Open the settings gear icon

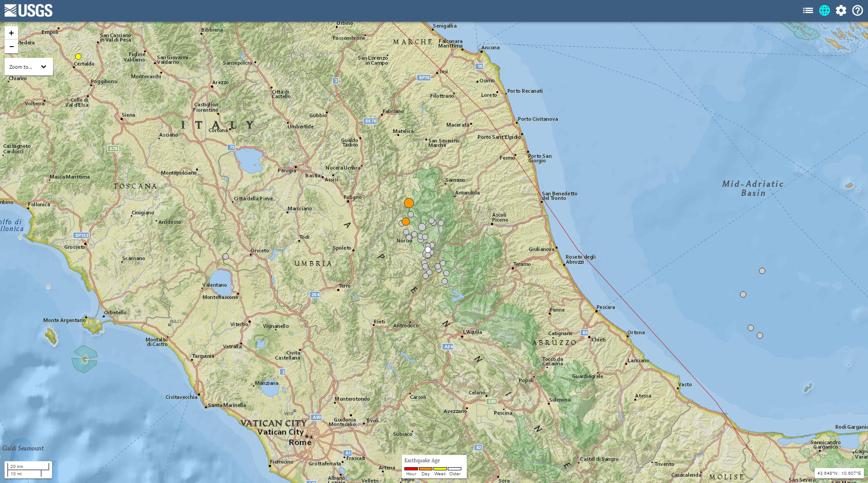(841, 10)
